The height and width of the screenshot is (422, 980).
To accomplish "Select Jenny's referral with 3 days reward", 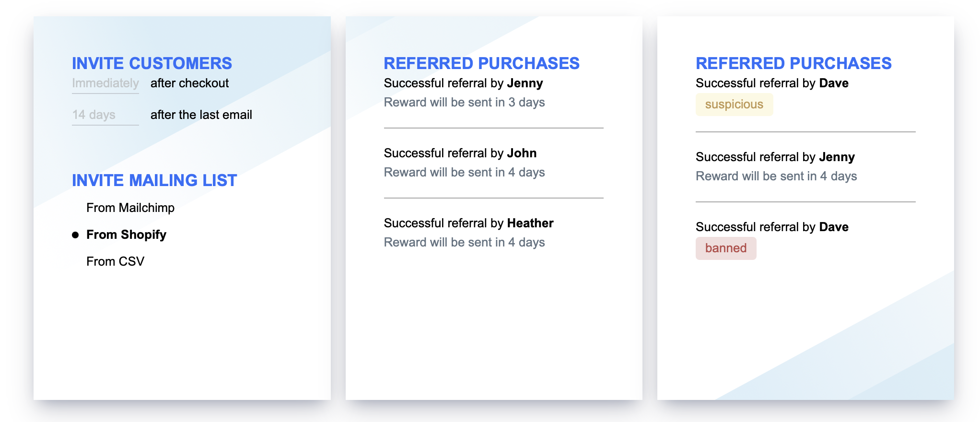I will coord(493,93).
